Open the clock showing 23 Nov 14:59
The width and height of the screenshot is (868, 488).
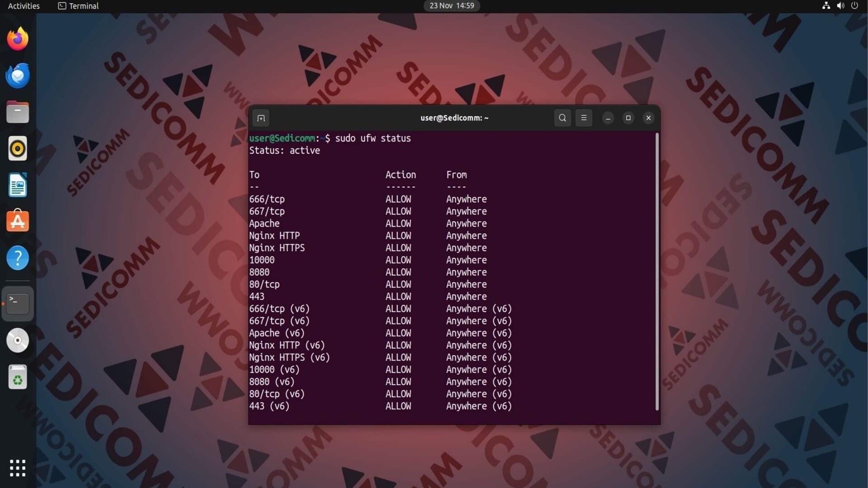[x=452, y=6]
